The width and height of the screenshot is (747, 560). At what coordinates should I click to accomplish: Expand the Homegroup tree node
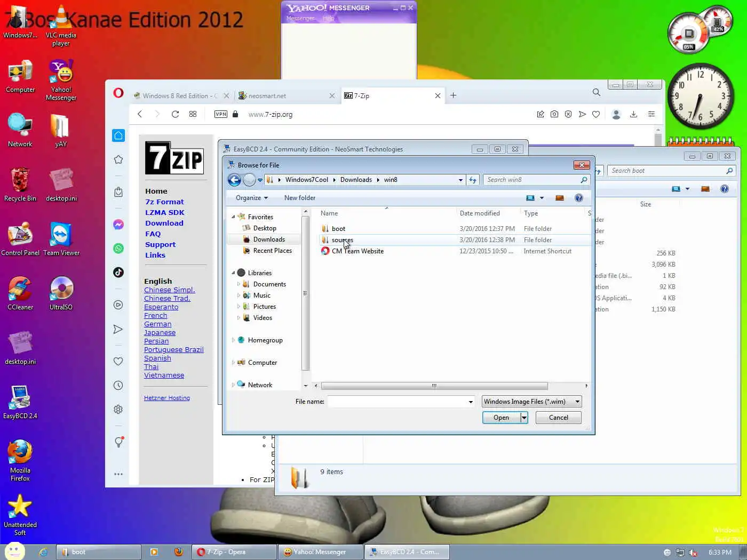point(233,340)
